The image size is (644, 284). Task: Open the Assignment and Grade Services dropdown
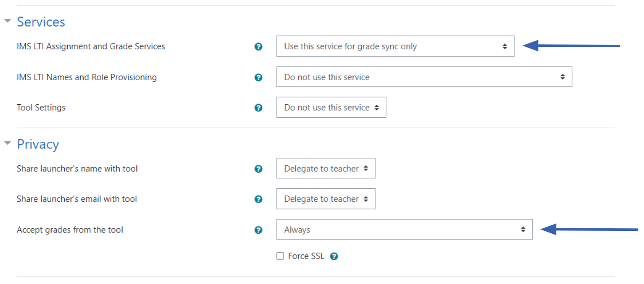point(395,46)
